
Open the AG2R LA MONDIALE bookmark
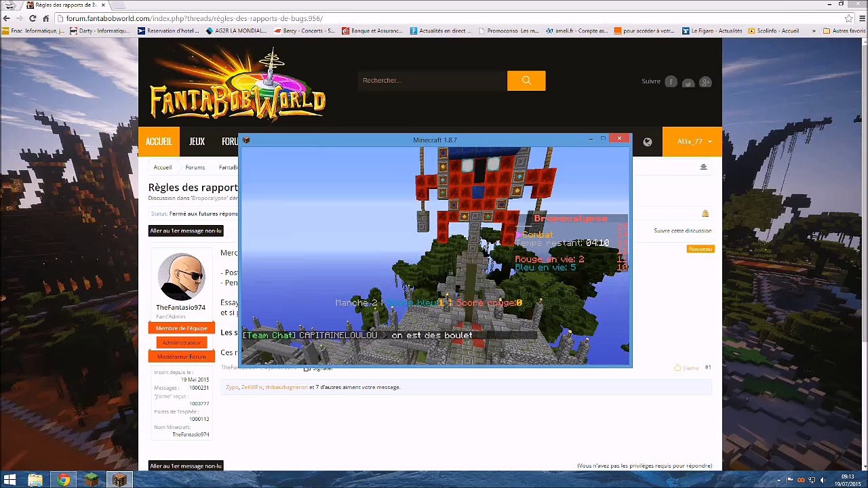click(237, 30)
